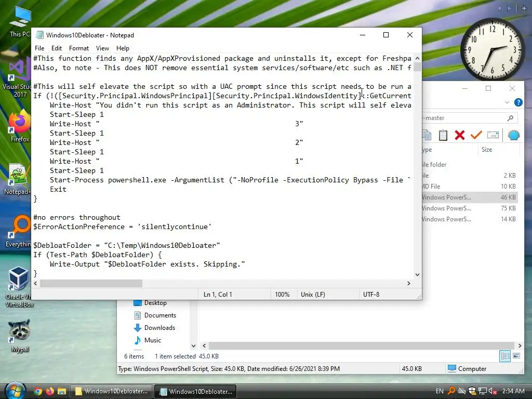Click the Explorer search box field
The width and height of the screenshot is (532, 399).
pyautogui.click(x=470, y=118)
